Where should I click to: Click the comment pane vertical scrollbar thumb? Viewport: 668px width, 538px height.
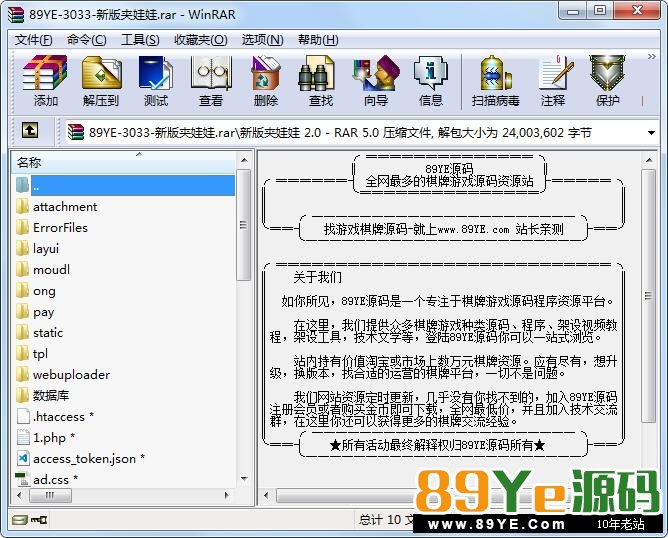pyautogui.click(x=648, y=296)
